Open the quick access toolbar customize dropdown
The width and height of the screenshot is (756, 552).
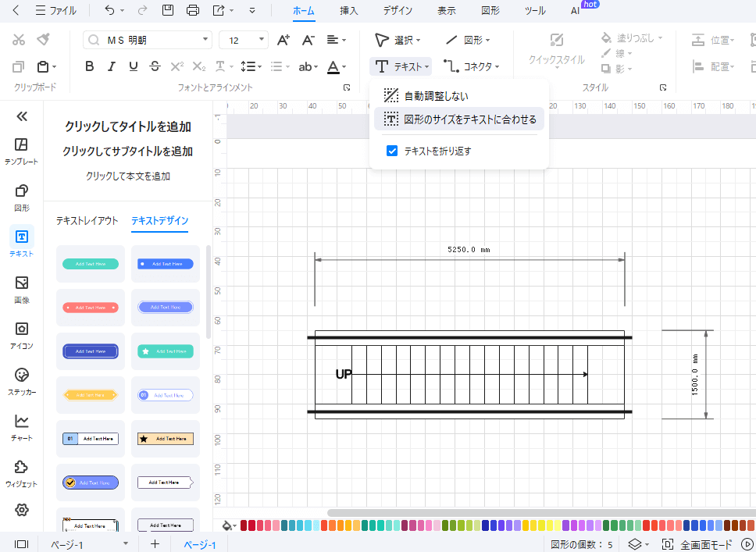click(252, 11)
